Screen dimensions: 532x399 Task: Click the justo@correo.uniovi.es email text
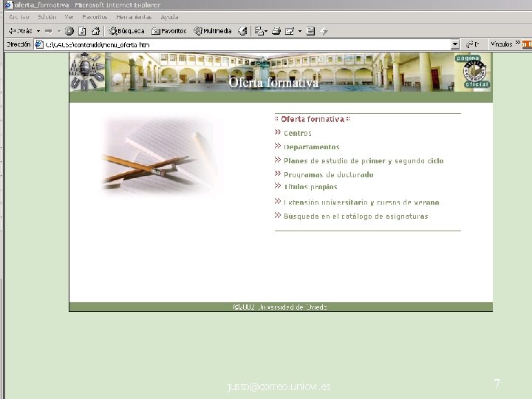(x=279, y=386)
